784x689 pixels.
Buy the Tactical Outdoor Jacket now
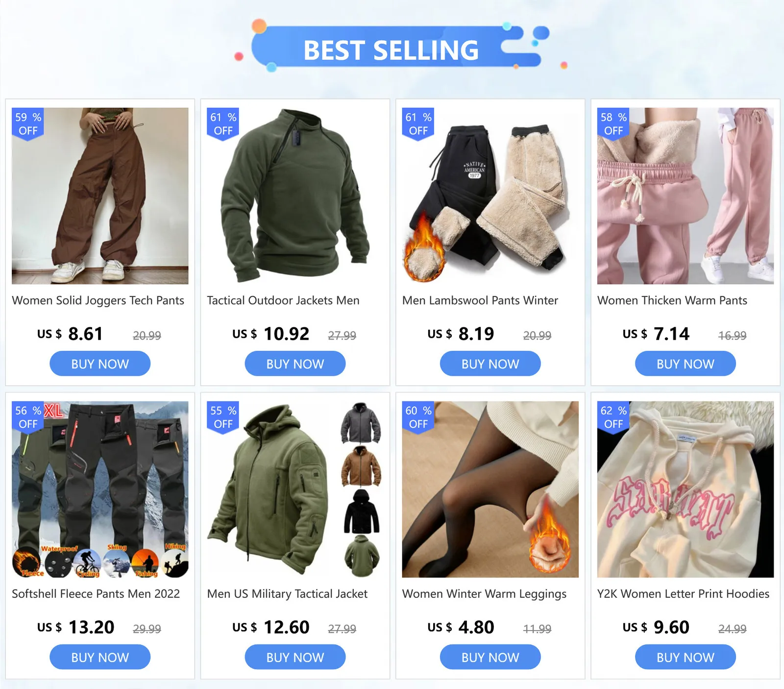(x=295, y=364)
